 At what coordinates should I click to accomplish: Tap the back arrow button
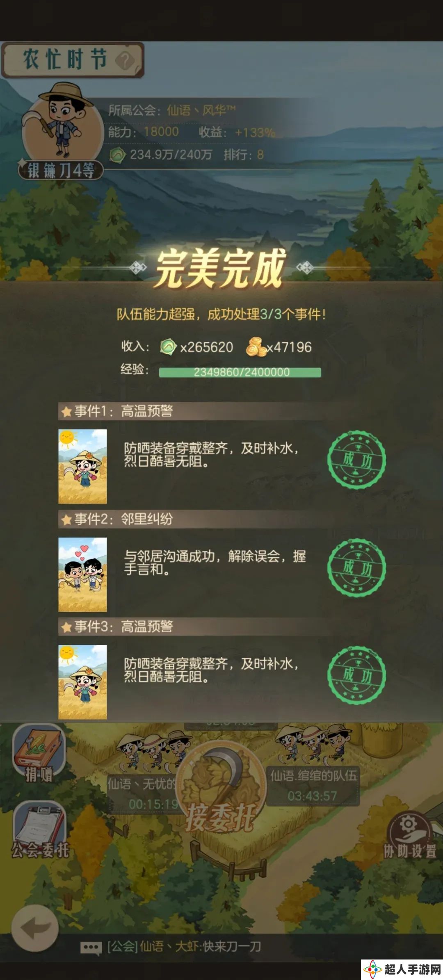35,928
